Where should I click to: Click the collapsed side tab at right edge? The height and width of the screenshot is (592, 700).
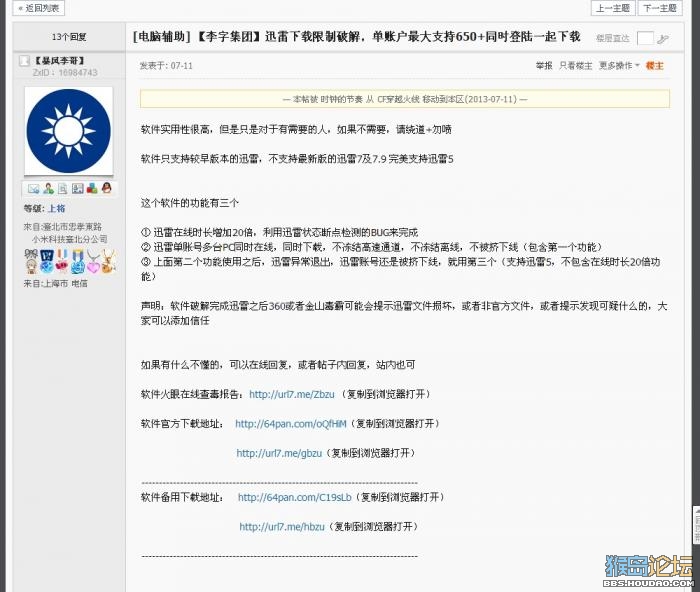click(x=696, y=525)
